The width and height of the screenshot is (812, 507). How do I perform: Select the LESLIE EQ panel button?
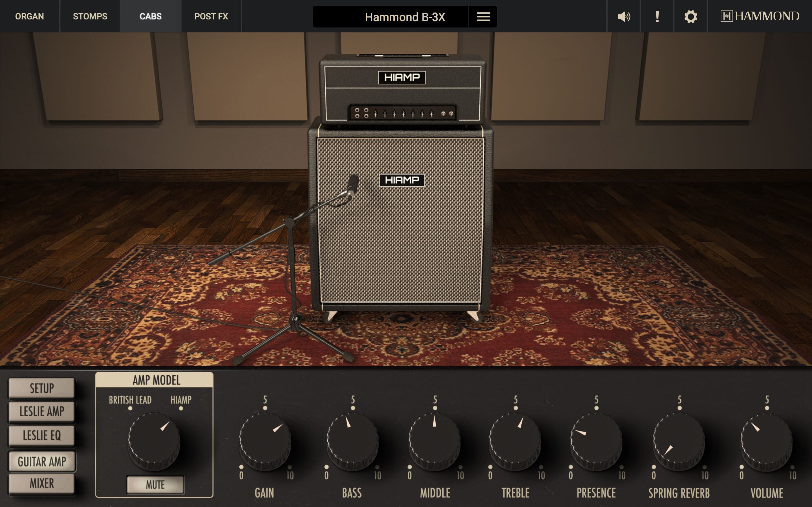tap(42, 435)
